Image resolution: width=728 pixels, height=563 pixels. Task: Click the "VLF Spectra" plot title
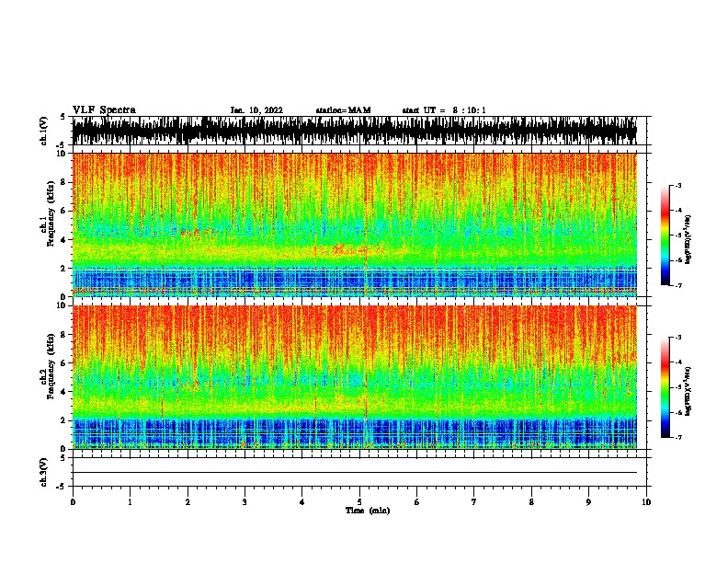click(x=104, y=110)
